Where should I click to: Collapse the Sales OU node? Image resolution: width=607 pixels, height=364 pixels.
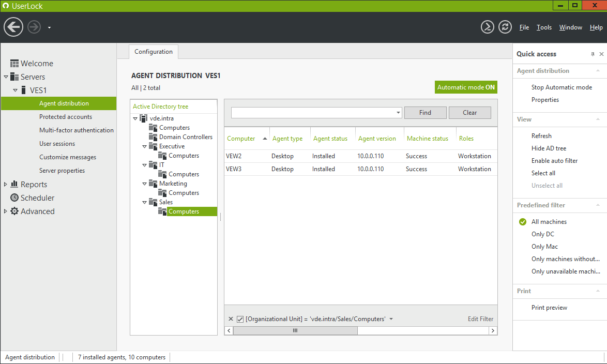(144, 202)
